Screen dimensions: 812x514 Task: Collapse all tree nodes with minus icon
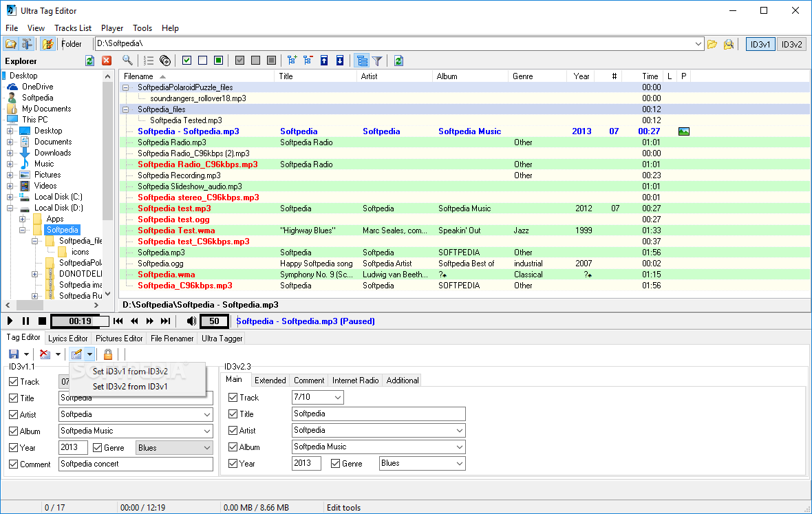308,61
